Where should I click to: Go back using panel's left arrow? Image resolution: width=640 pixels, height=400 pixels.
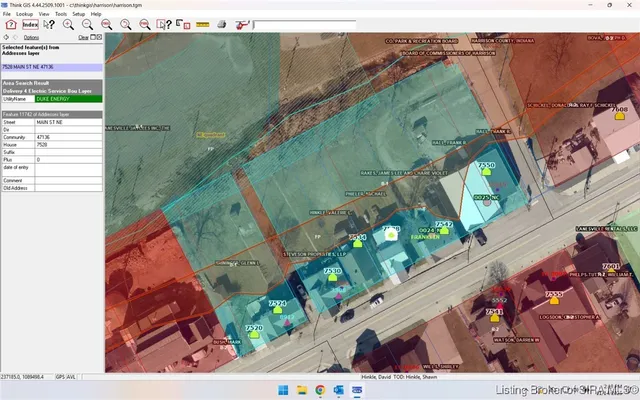7,37
